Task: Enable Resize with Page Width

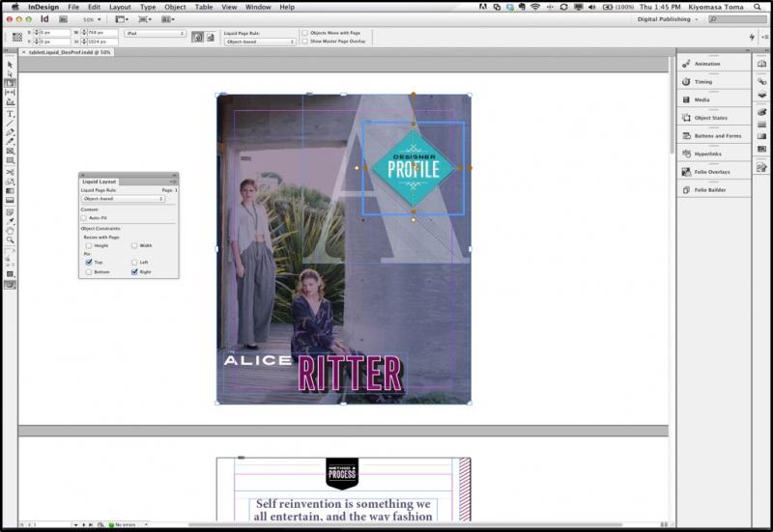Action: click(x=134, y=245)
